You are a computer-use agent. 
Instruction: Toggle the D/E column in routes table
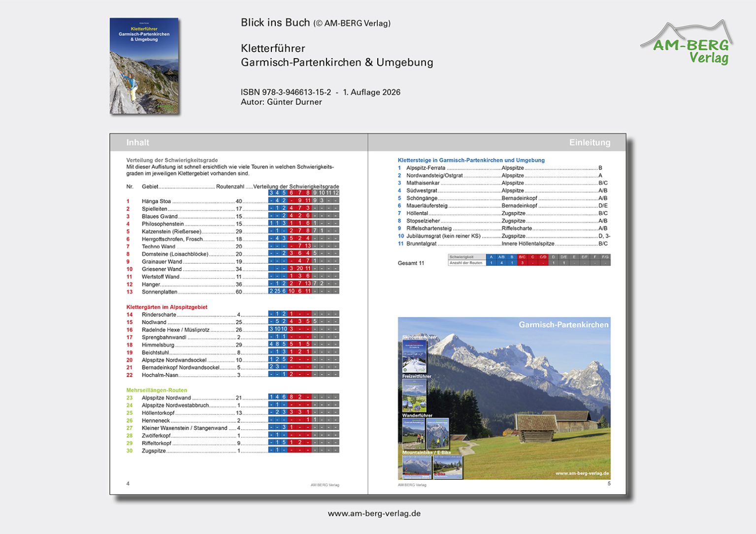click(x=563, y=256)
